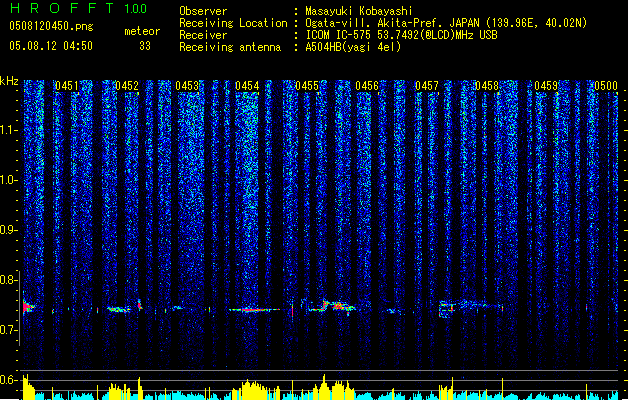
Task: Click the red meteor echo at spectrogram start
Action: click(28, 307)
